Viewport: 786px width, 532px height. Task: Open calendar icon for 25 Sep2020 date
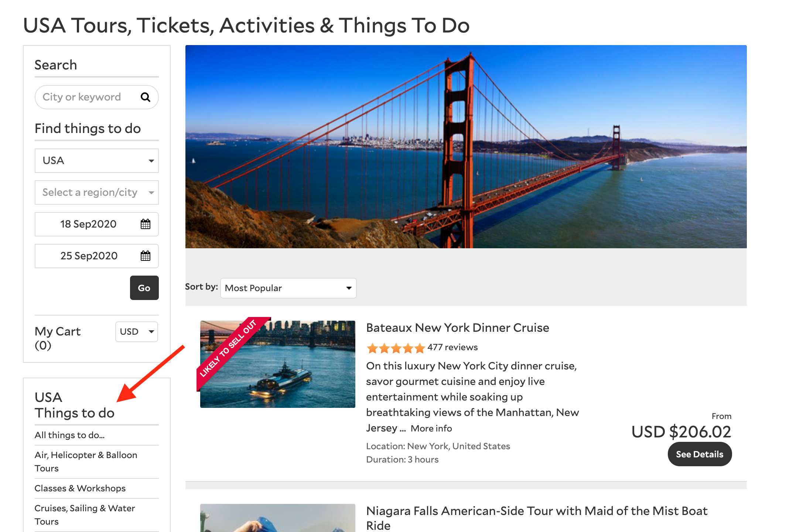click(146, 256)
